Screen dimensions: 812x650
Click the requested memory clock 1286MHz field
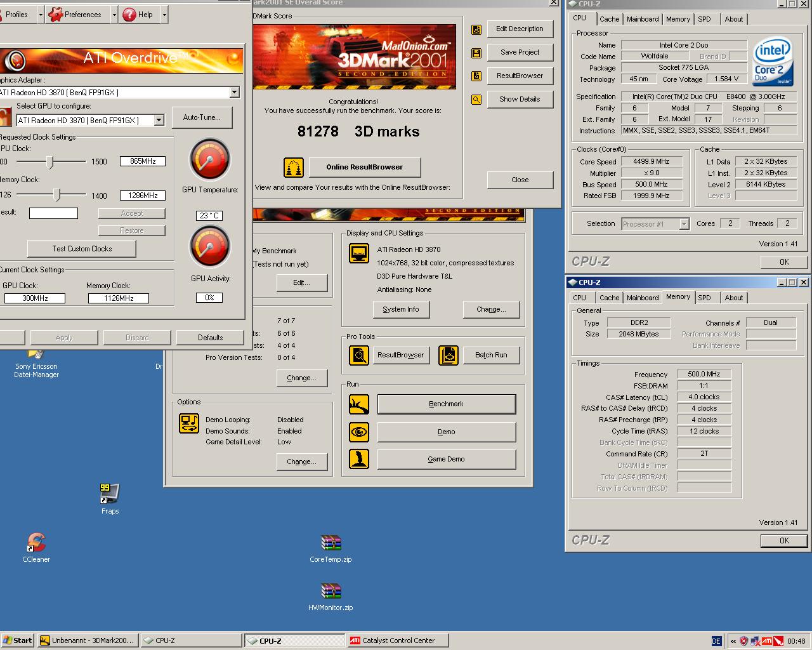tap(143, 196)
